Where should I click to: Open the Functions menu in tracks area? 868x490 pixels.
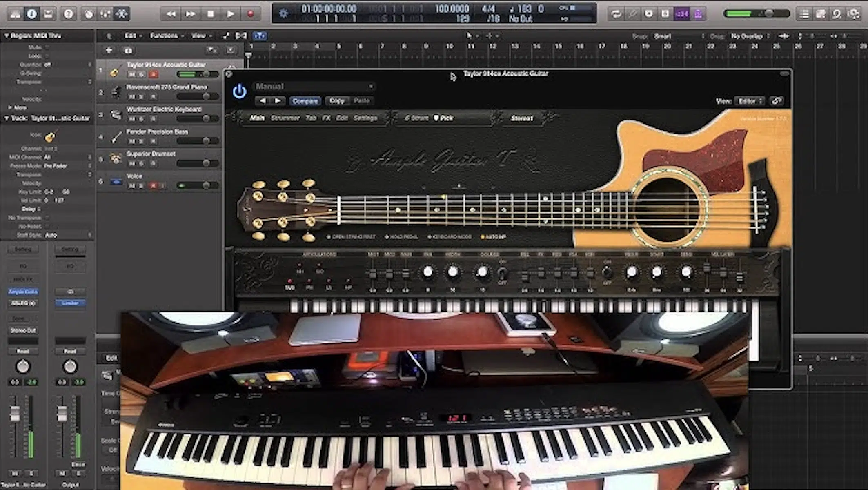point(167,36)
